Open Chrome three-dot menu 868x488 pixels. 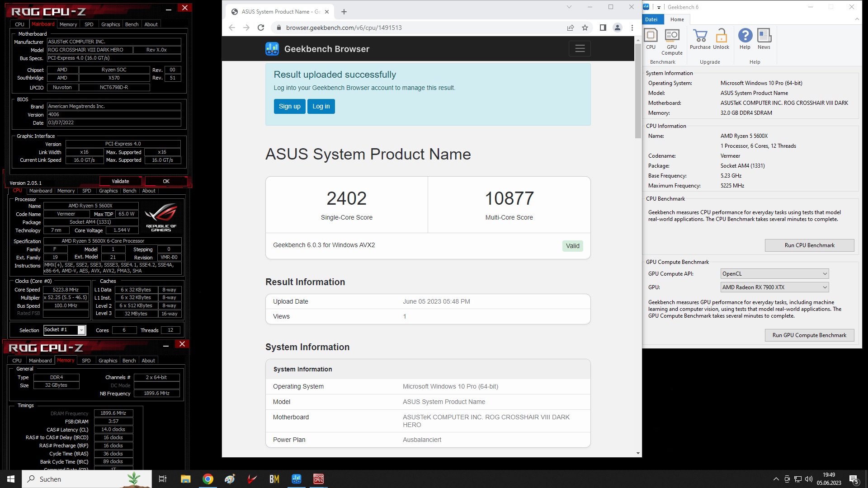tap(632, 28)
